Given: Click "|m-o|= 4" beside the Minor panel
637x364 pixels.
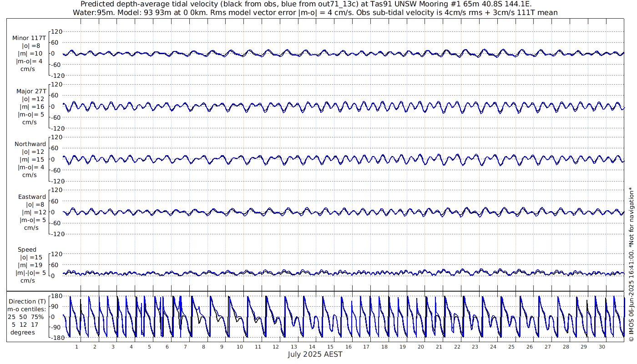Looking at the screenshot, I should 30,61.
